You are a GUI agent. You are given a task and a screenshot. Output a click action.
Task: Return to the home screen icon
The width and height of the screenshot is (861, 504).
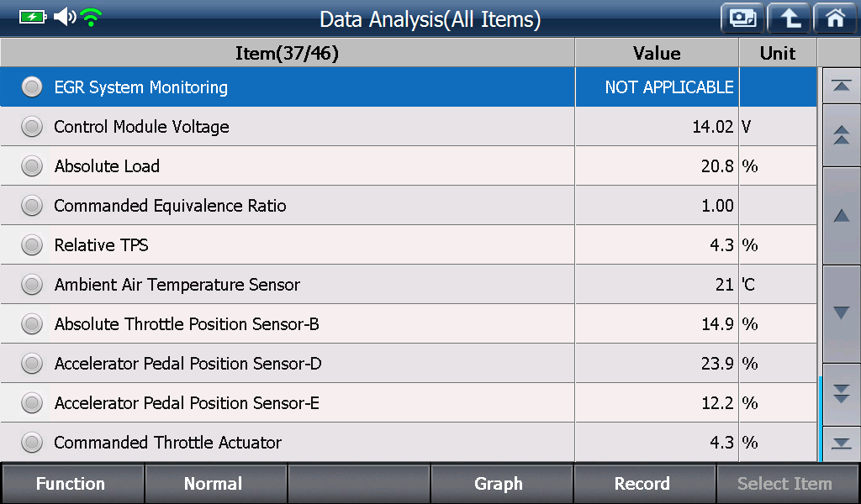point(835,18)
